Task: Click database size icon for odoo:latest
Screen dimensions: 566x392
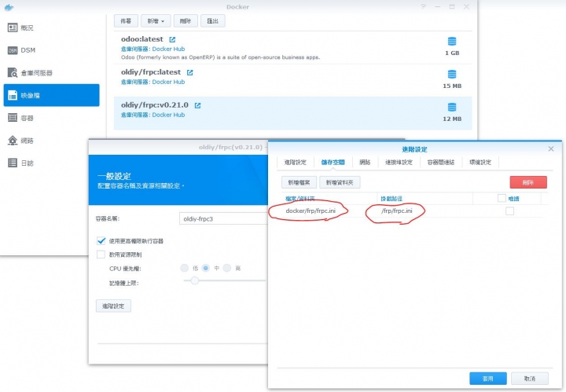Action: tap(452, 41)
